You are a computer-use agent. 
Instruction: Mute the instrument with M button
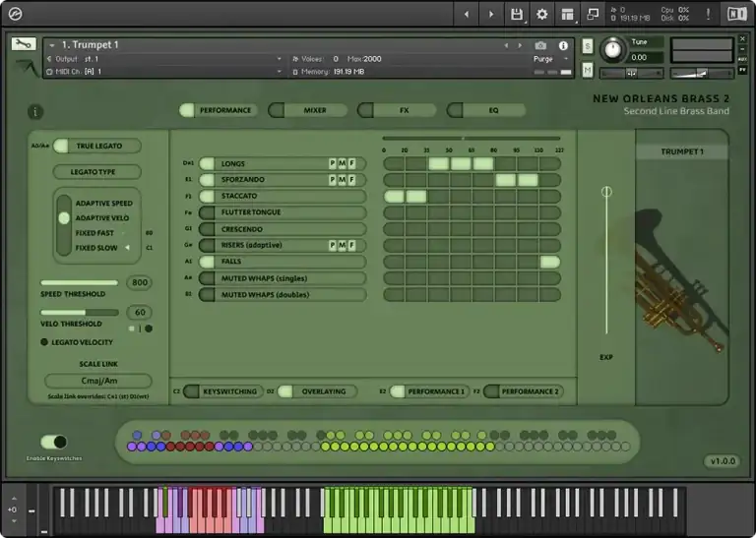588,70
